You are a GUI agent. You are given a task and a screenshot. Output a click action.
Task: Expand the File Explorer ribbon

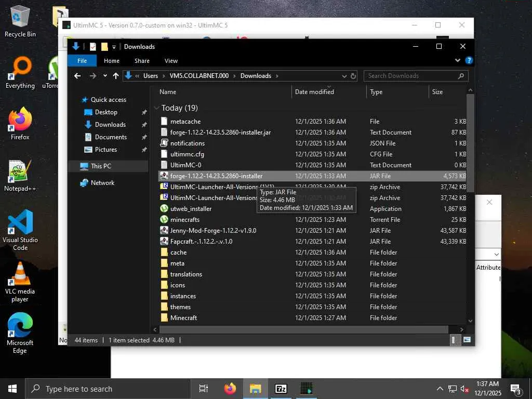[458, 60]
